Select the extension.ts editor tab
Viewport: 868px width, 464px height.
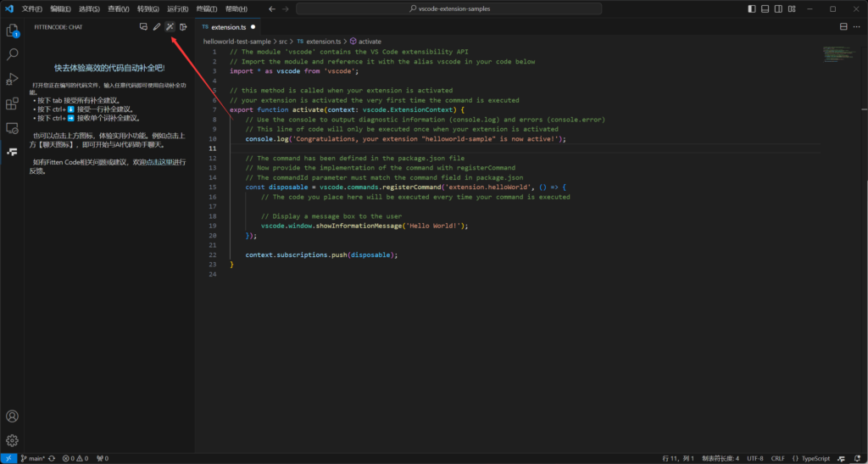coord(228,27)
